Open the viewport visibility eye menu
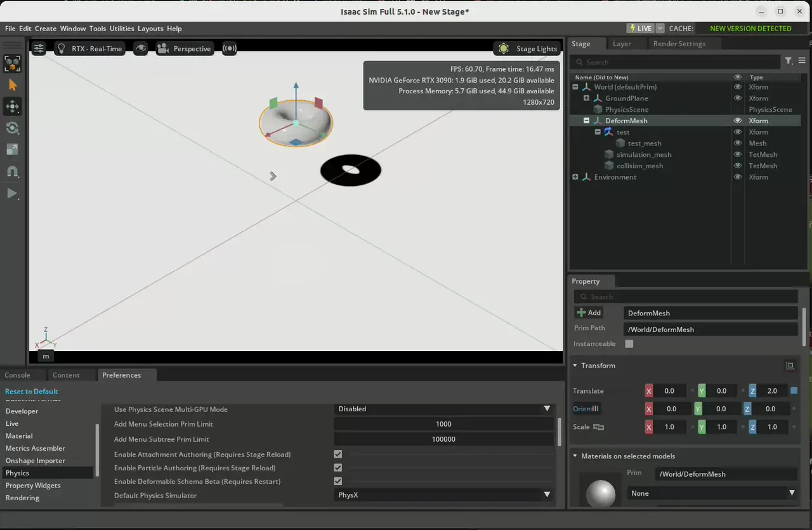 tap(141, 48)
